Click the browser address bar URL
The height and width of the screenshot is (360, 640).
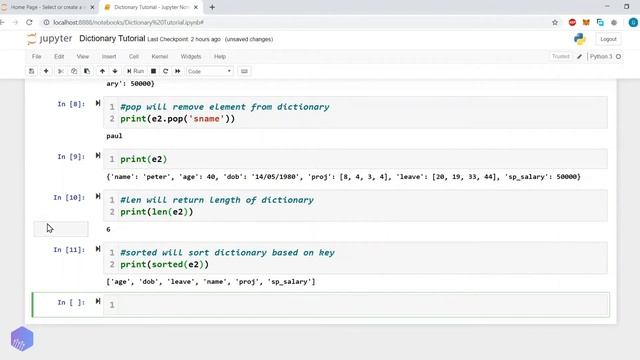pyautogui.click(x=129, y=22)
